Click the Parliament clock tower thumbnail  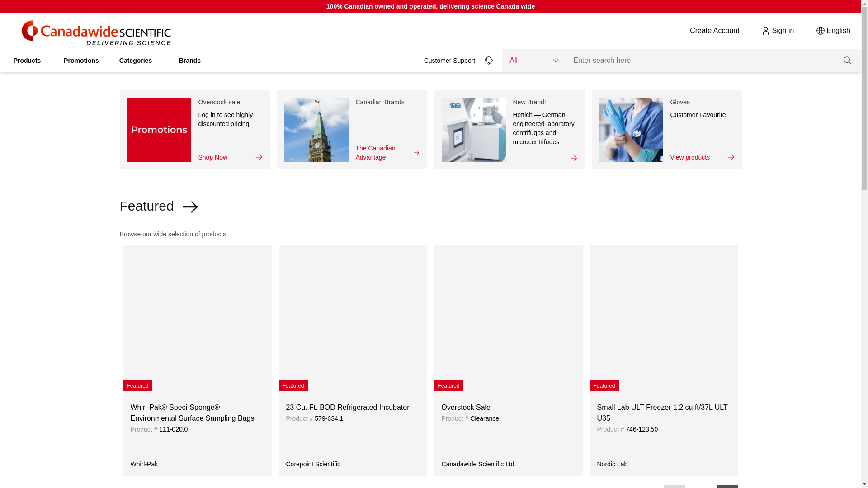(316, 130)
